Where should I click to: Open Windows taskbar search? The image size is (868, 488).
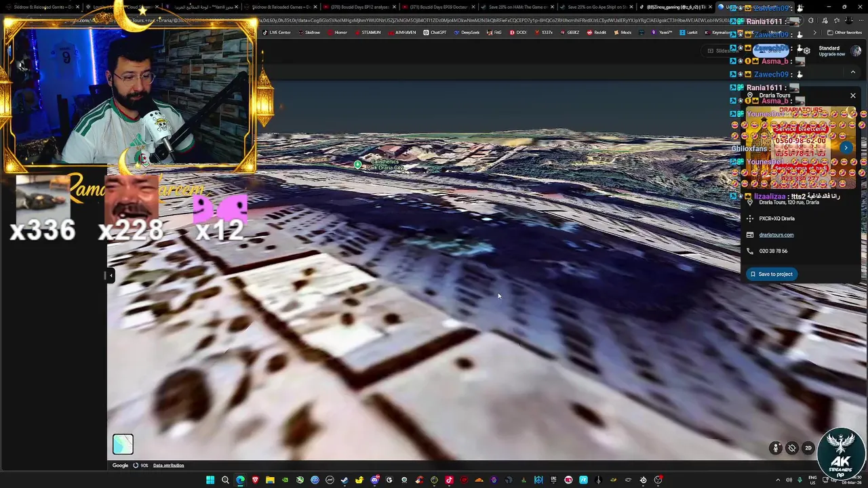point(225,480)
